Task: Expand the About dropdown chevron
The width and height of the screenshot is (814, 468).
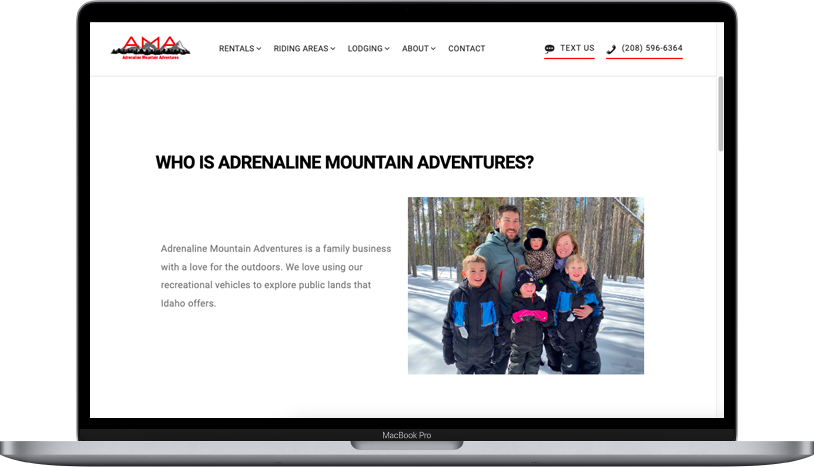Action: [433, 49]
